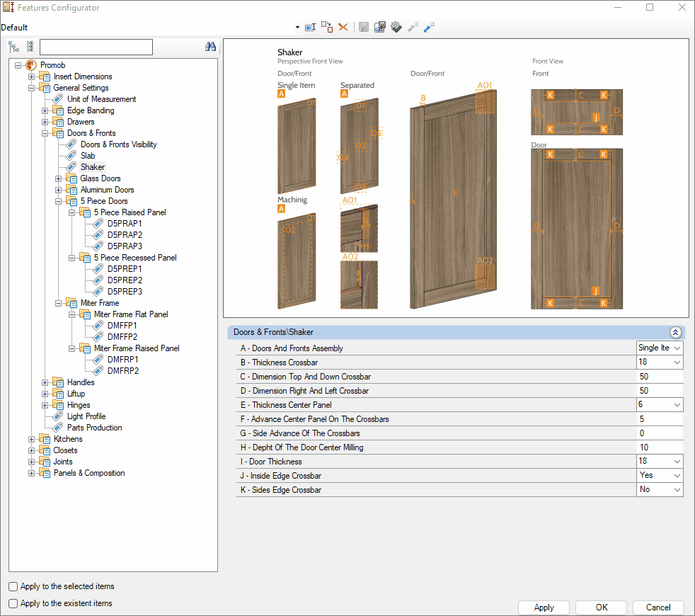Select Light Profile tree item
The height and width of the screenshot is (616, 695).
click(x=86, y=416)
